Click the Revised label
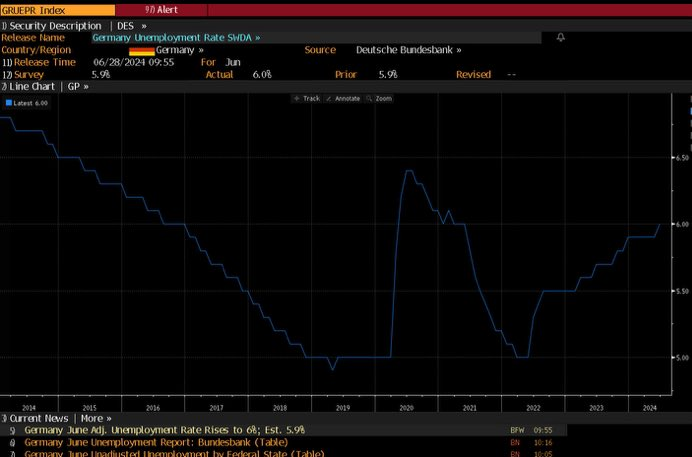Viewport: 692px width, 457px height. point(474,75)
